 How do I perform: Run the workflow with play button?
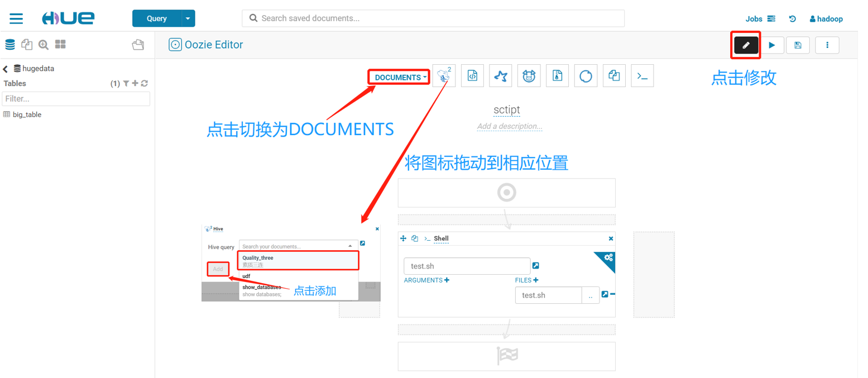772,45
